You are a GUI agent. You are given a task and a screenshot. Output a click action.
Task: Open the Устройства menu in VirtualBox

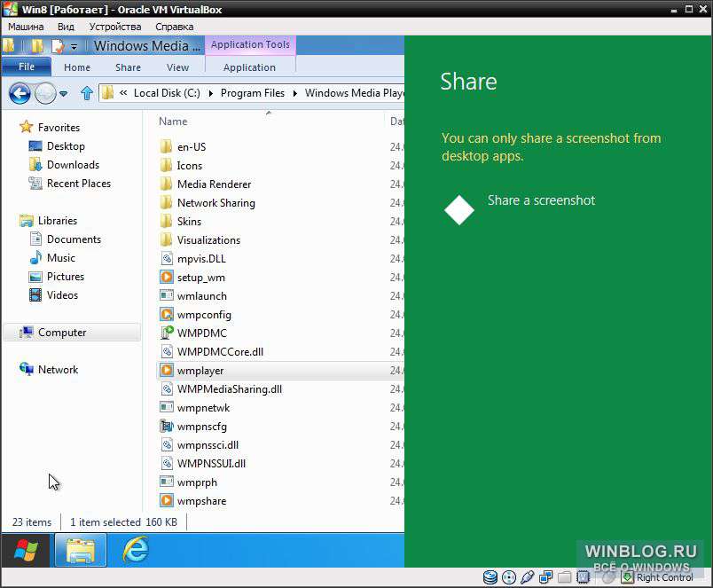(115, 27)
